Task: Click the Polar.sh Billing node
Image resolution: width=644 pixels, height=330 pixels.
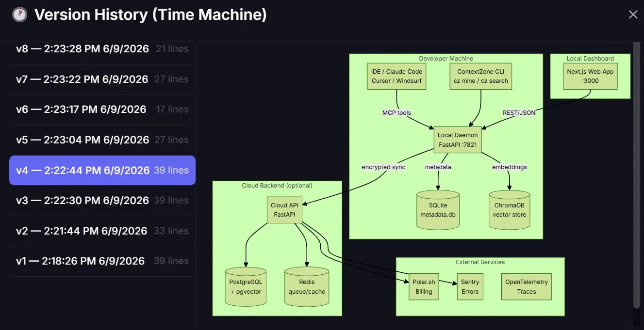Action: pos(424,286)
